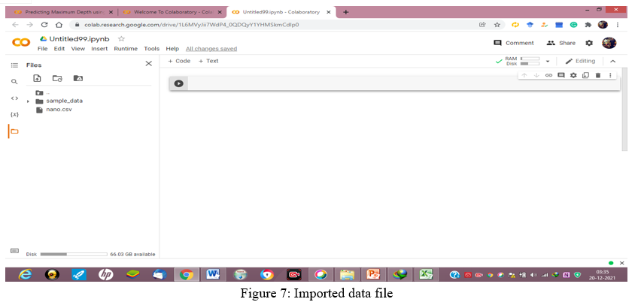Screen dimensions: 644x302
Task: Expand the sample_data folder arrow
Action: click(28, 101)
